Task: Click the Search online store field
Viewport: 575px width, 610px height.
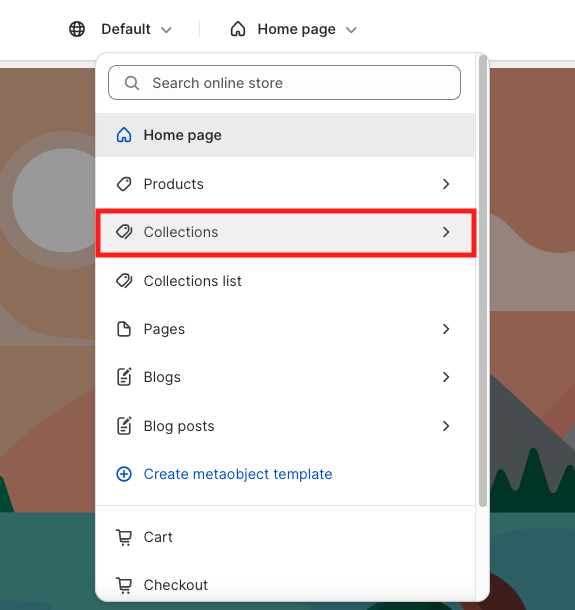Action: click(x=284, y=82)
